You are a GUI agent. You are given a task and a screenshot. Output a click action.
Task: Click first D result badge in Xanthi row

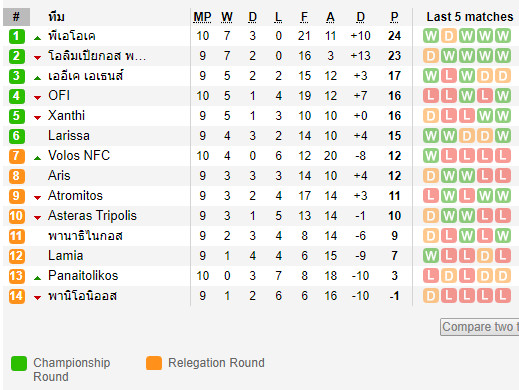(x=431, y=116)
